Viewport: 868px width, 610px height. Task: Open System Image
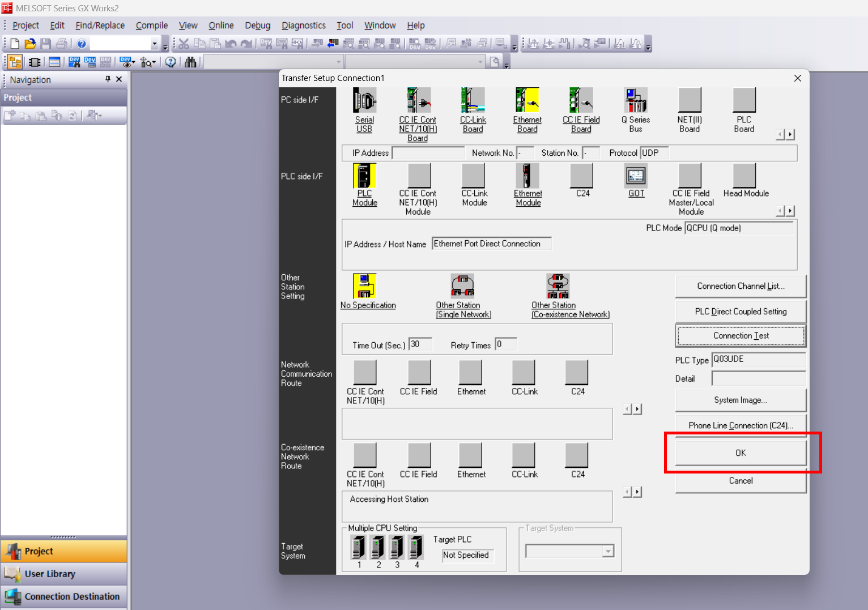click(741, 400)
